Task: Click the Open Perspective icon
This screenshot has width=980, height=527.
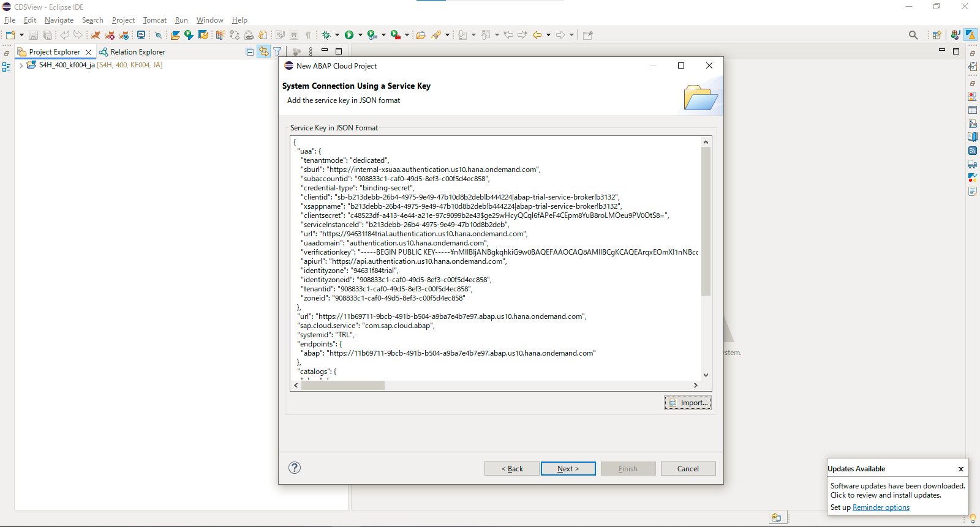Action: [937, 35]
